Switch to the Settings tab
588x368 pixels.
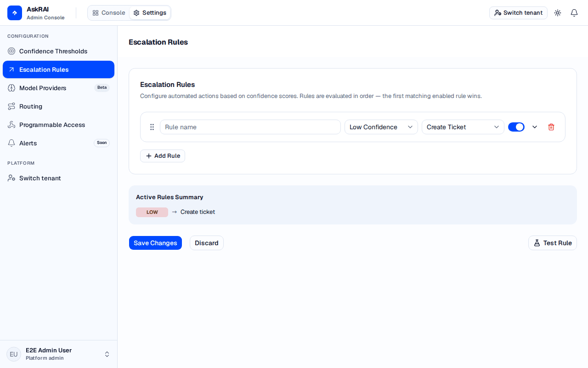pyautogui.click(x=150, y=13)
